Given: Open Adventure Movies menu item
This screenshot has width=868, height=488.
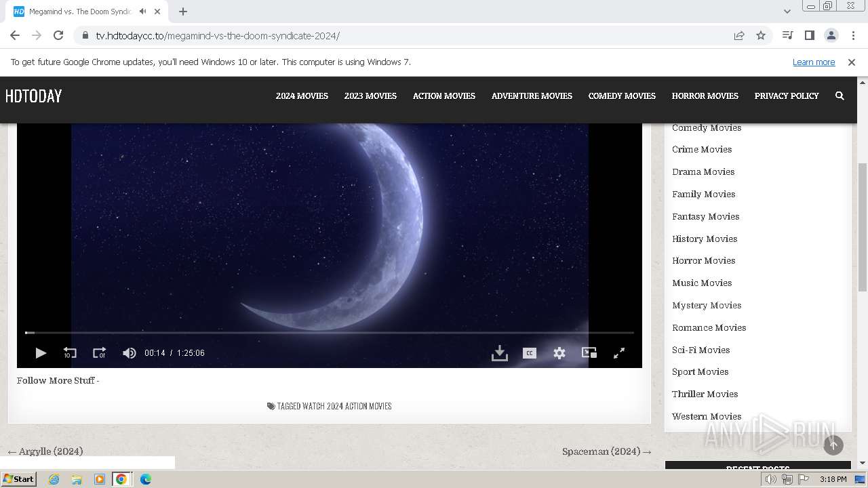Looking at the screenshot, I should click(x=532, y=96).
